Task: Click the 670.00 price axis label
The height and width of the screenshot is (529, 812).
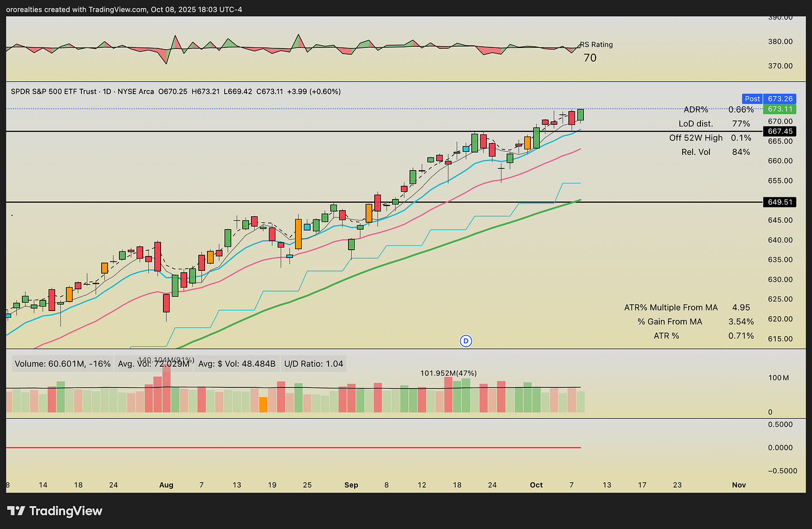Action: [x=780, y=121]
